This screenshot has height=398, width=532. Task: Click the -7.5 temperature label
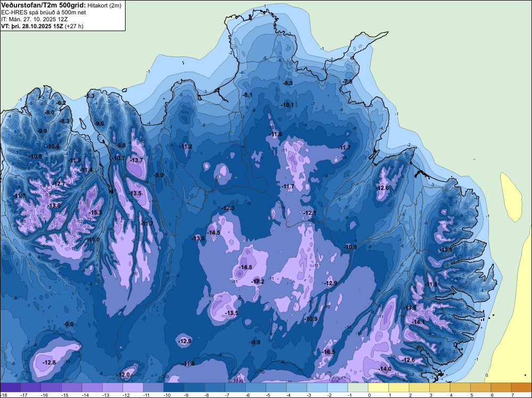coord(347,81)
